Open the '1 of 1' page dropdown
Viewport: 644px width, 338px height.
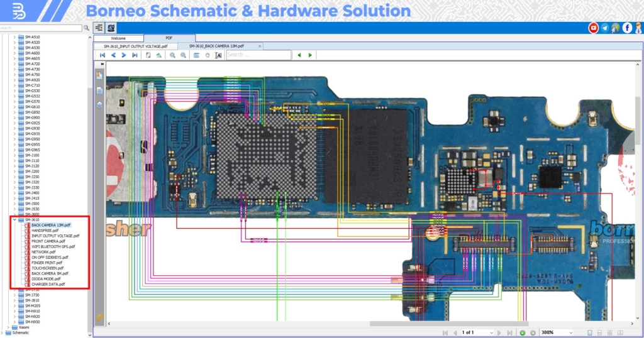pos(477,333)
